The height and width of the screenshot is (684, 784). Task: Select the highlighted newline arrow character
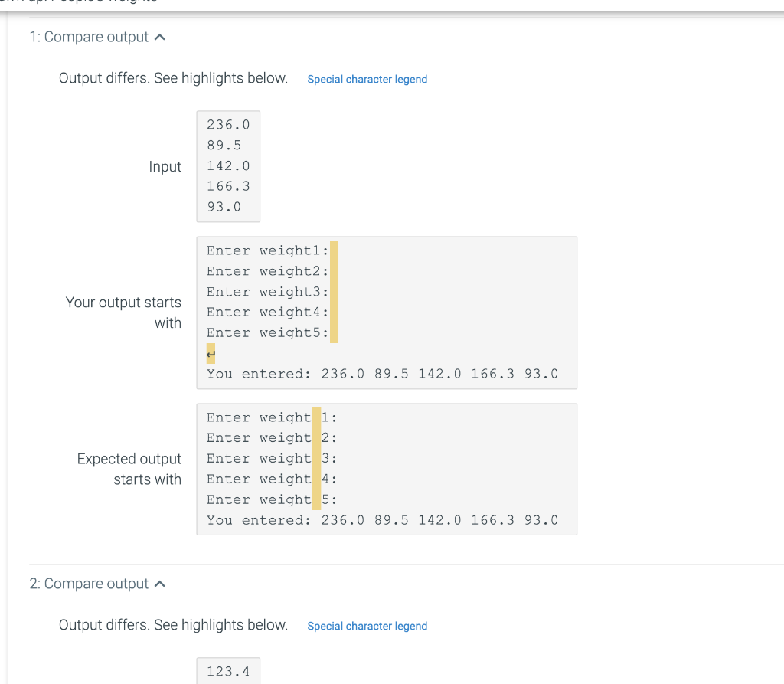click(x=209, y=353)
